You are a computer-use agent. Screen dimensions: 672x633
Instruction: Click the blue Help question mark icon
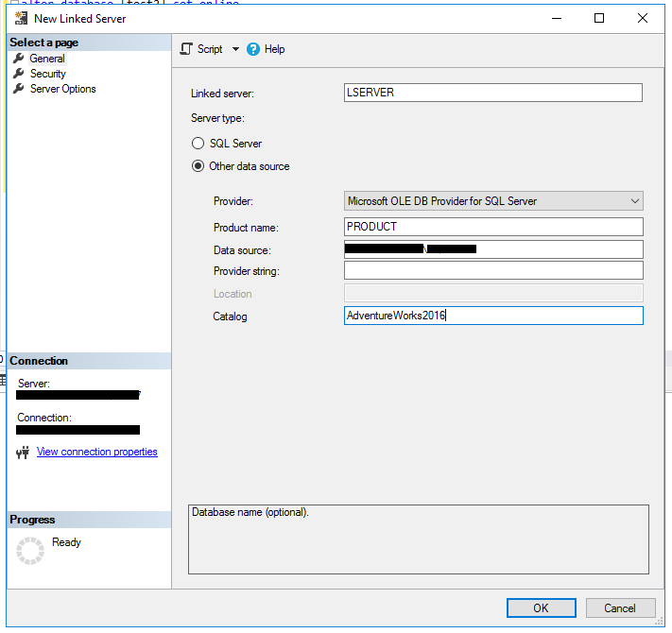click(253, 49)
